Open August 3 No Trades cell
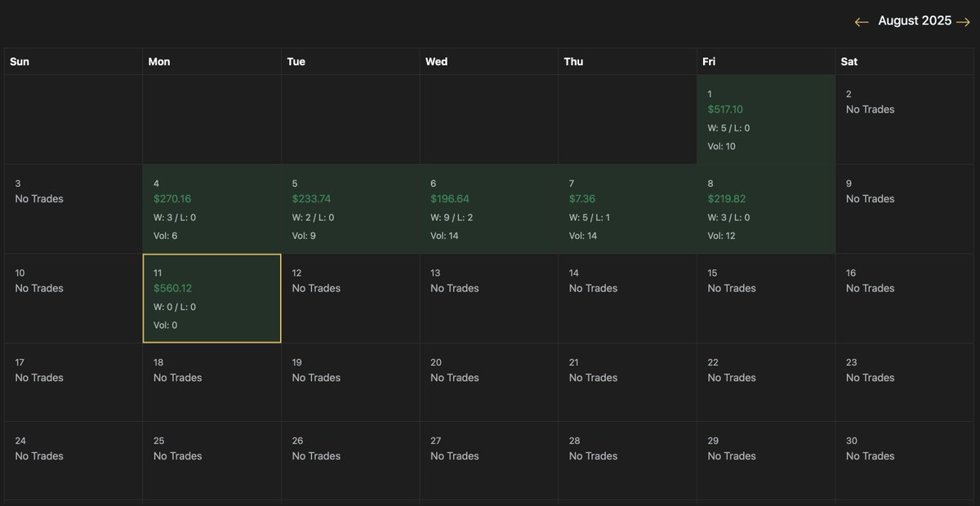 (73, 209)
